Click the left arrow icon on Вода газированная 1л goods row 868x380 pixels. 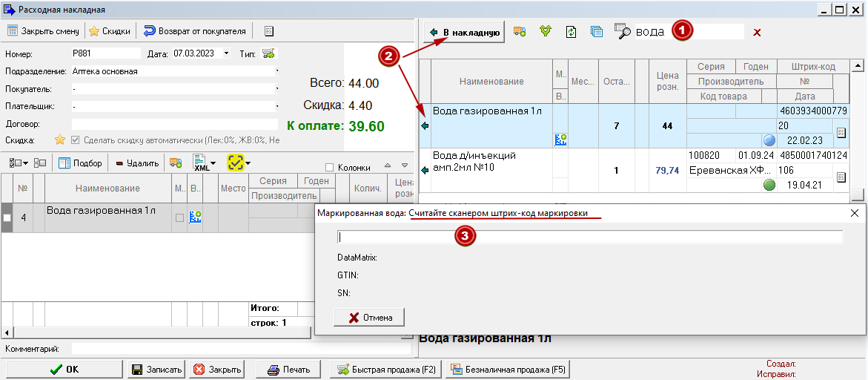click(425, 126)
